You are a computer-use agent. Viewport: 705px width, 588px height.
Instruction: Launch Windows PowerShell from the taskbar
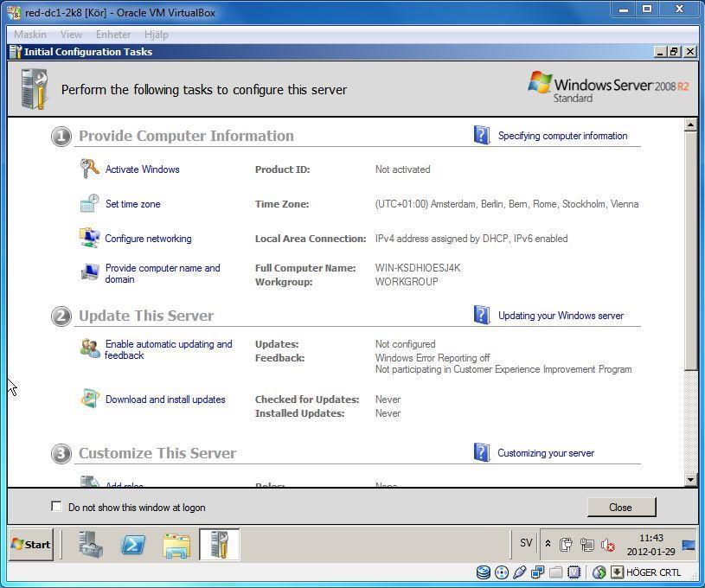[x=133, y=545]
